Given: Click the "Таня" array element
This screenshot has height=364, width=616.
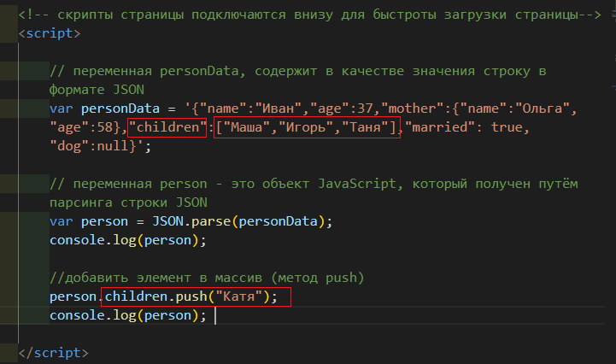Looking at the screenshot, I should pyautogui.click(x=365, y=127).
